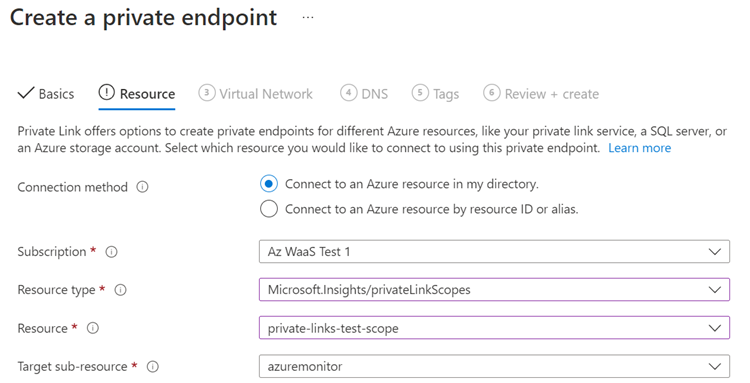Open the Resource type dropdown
The image size is (750, 383).
point(495,290)
